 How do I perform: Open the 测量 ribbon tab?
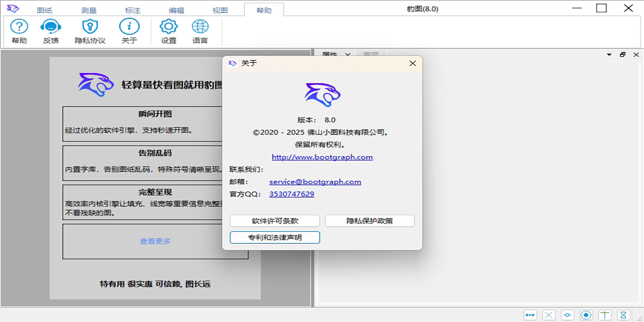tap(89, 10)
